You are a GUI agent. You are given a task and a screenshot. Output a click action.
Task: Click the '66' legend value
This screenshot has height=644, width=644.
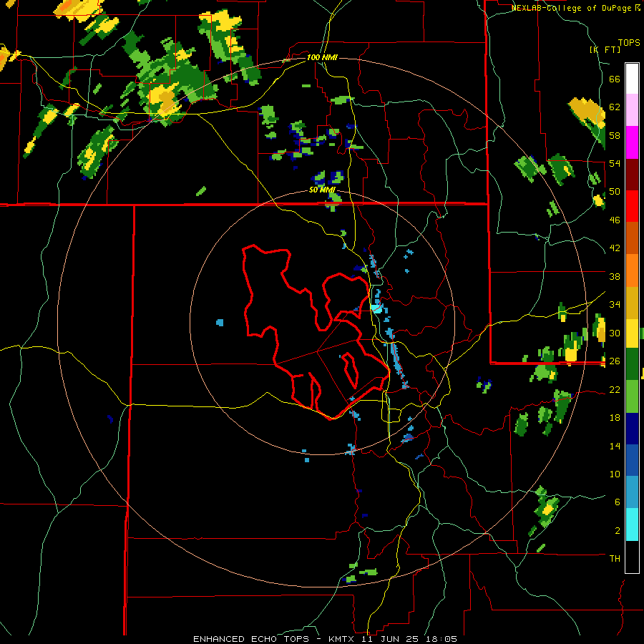click(615, 79)
